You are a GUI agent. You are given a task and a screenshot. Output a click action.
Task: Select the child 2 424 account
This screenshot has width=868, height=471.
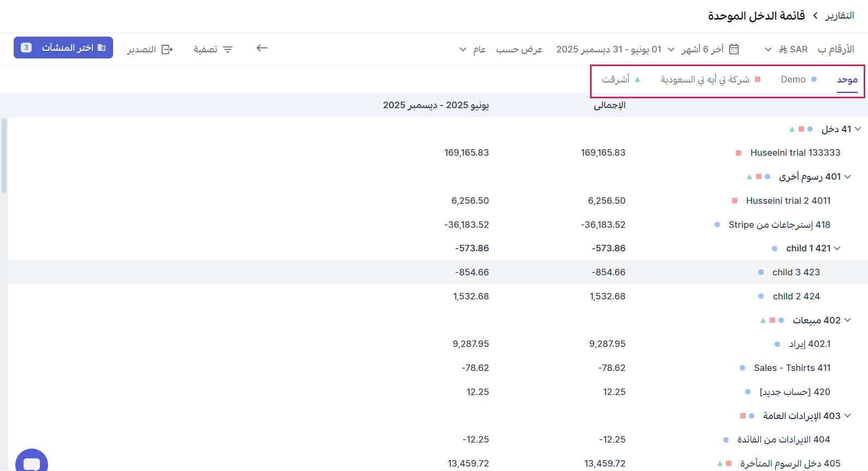[x=796, y=296]
